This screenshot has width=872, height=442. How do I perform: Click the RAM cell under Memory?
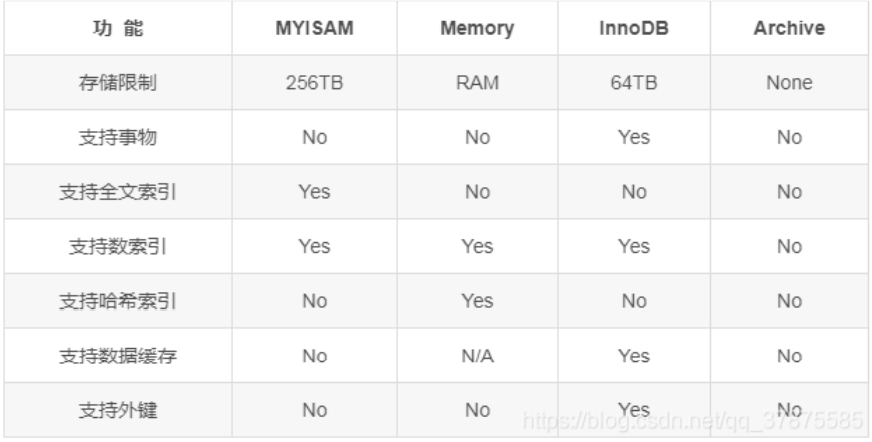[477, 82]
